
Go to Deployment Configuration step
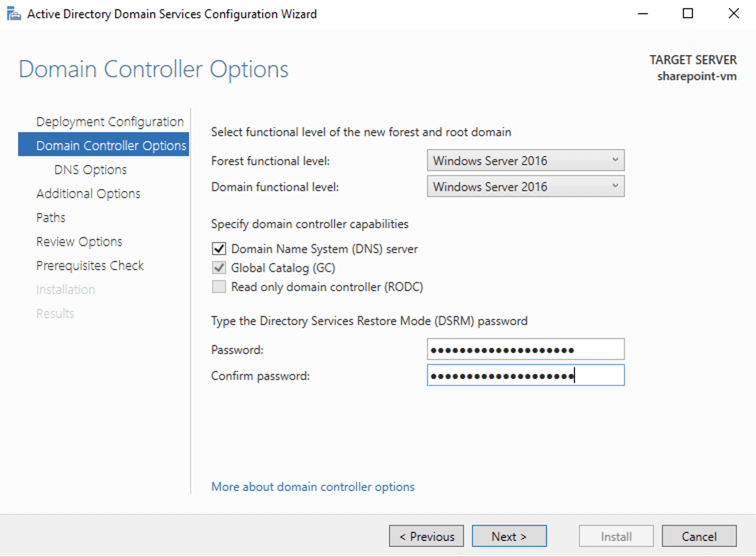pos(110,121)
